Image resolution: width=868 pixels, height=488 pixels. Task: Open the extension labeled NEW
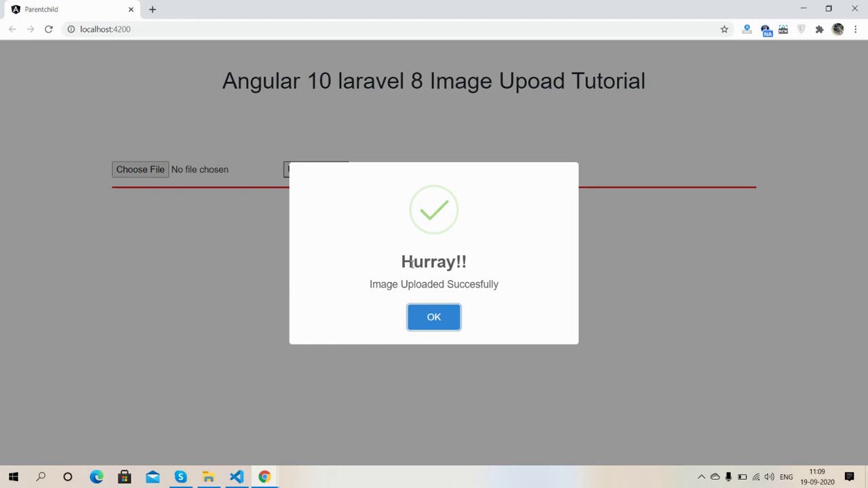tap(783, 29)
